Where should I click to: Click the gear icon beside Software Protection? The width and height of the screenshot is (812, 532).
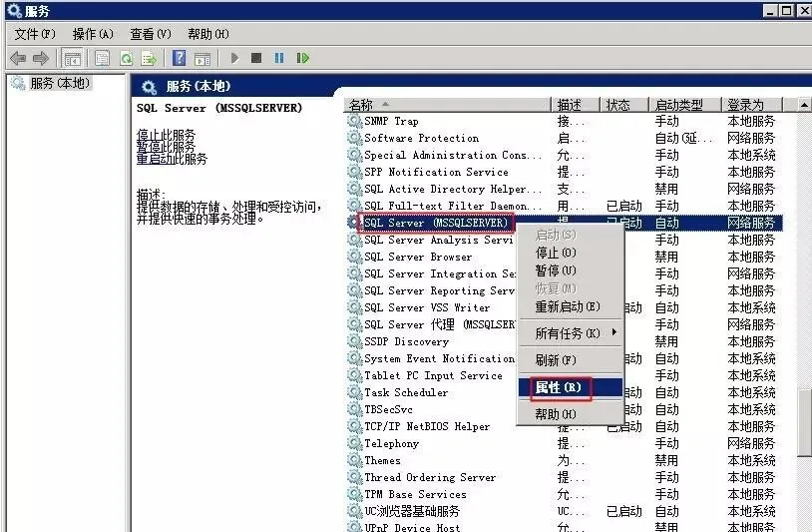[354, 139]
